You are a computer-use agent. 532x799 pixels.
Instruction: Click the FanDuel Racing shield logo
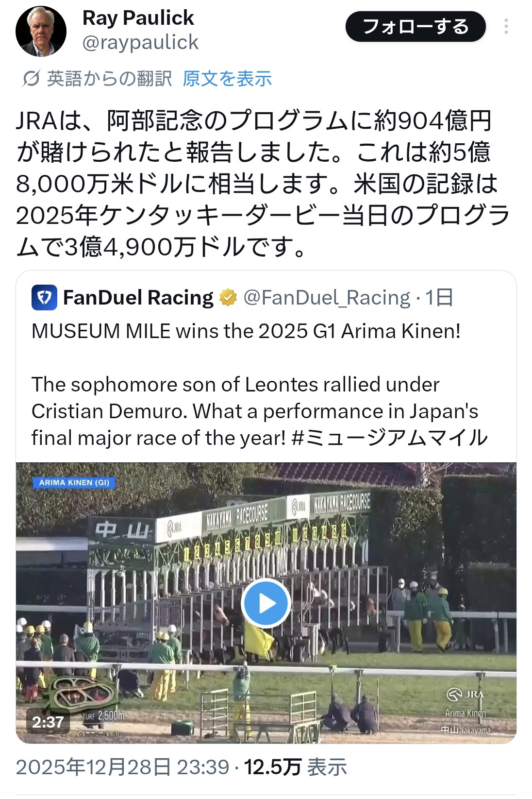pos(44,298)
